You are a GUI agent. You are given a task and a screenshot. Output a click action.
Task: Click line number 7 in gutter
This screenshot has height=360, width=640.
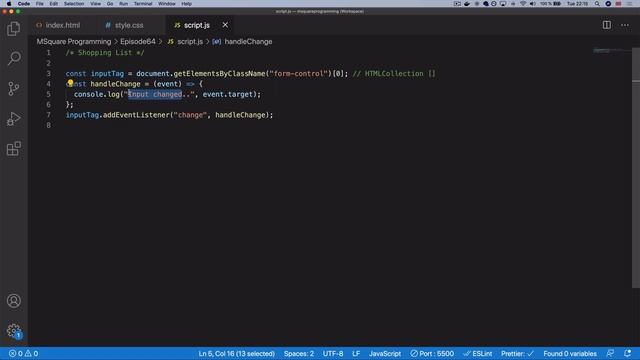click(x=49, y=115)
